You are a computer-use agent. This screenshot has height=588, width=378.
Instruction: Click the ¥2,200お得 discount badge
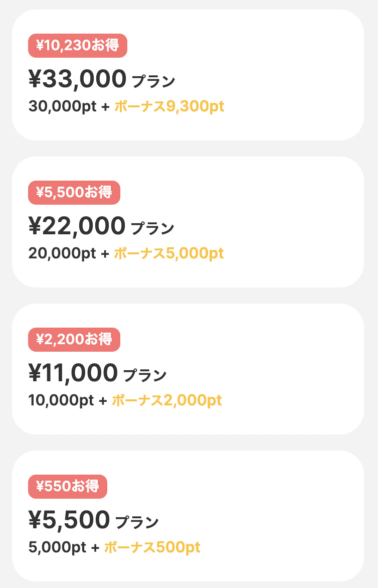[x=74, y=339]
